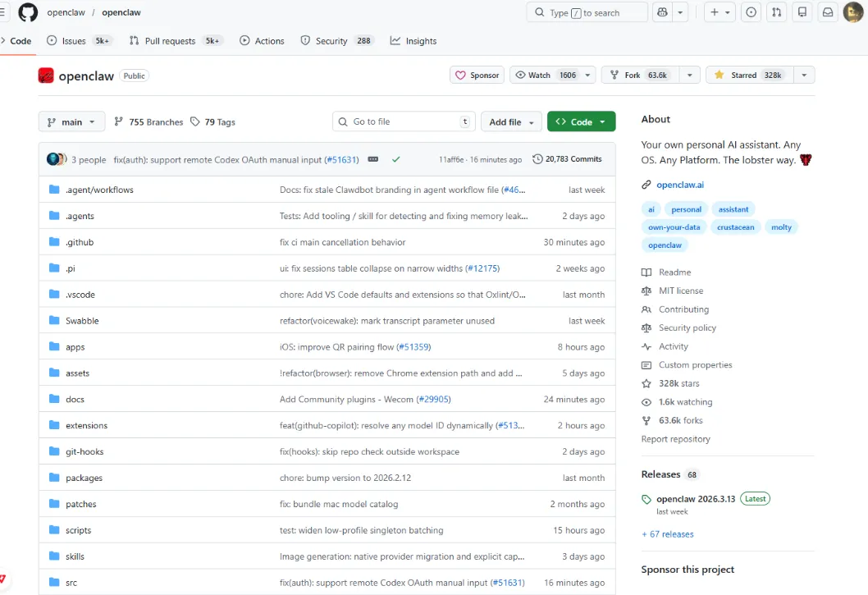868x595 pixels.
Task: Open commit hash 11aff6e
Action: pyautogui.click(x=451, y=159)
